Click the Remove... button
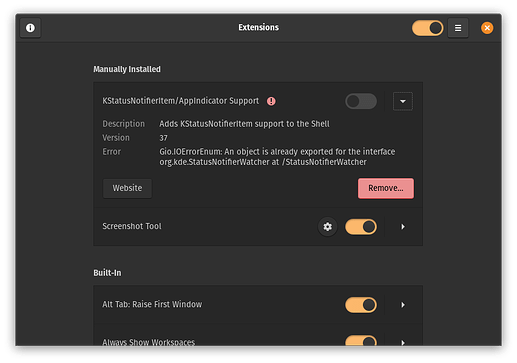This screenshot has width=517, height=363. [x=386, y=188]
